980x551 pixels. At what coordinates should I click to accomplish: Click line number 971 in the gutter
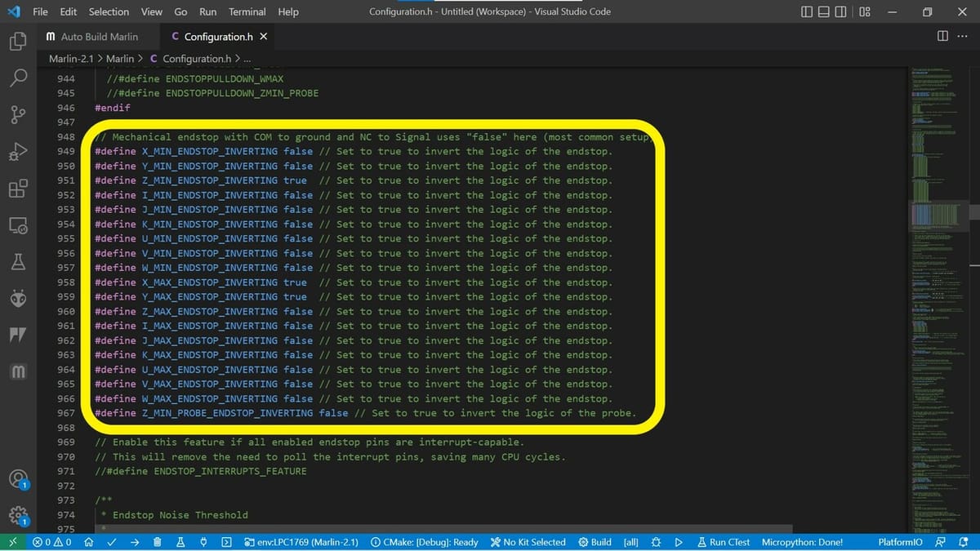tap(66, 471)
